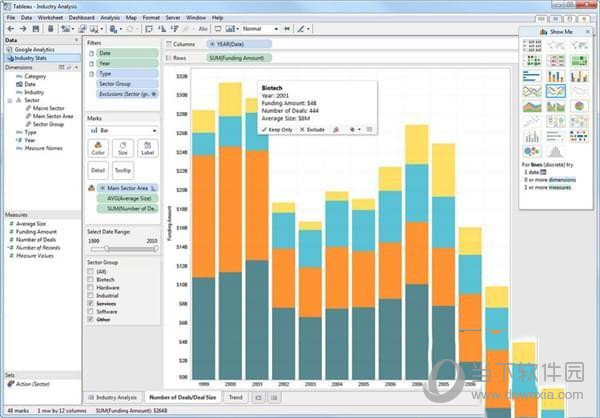Click the start handle of the date range slider
This screenshot has height=418, width=600.
107,249
